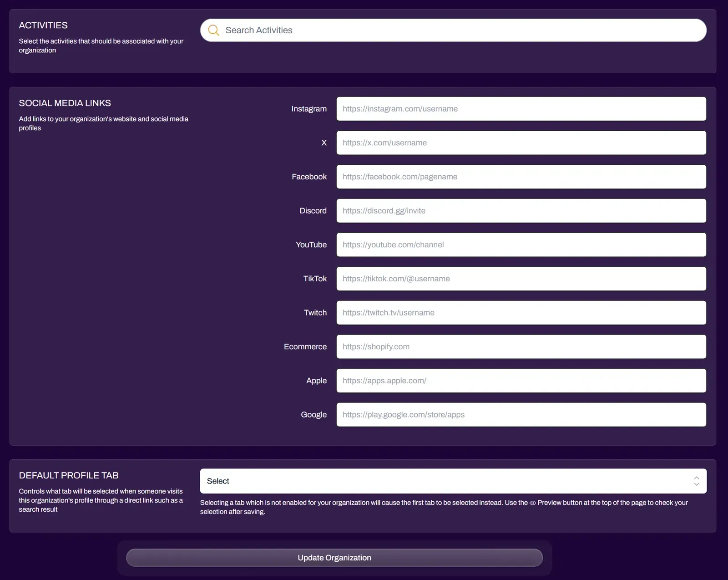
Task: Click the Ecommerce field label
Action: pyautogui.click(x=305, y=346)
